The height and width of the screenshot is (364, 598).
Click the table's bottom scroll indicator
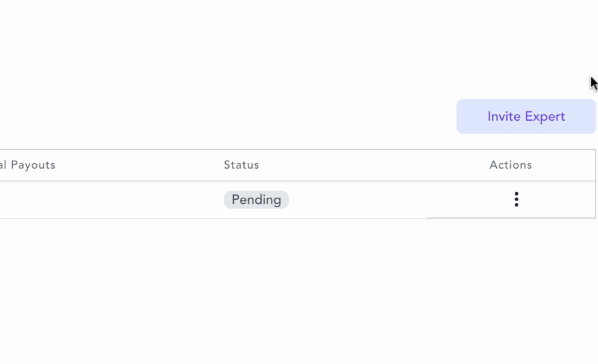[510, 218]
